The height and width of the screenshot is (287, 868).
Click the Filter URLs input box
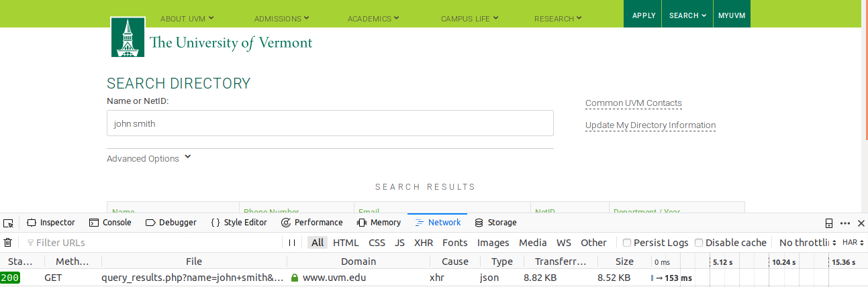point(153,243)
